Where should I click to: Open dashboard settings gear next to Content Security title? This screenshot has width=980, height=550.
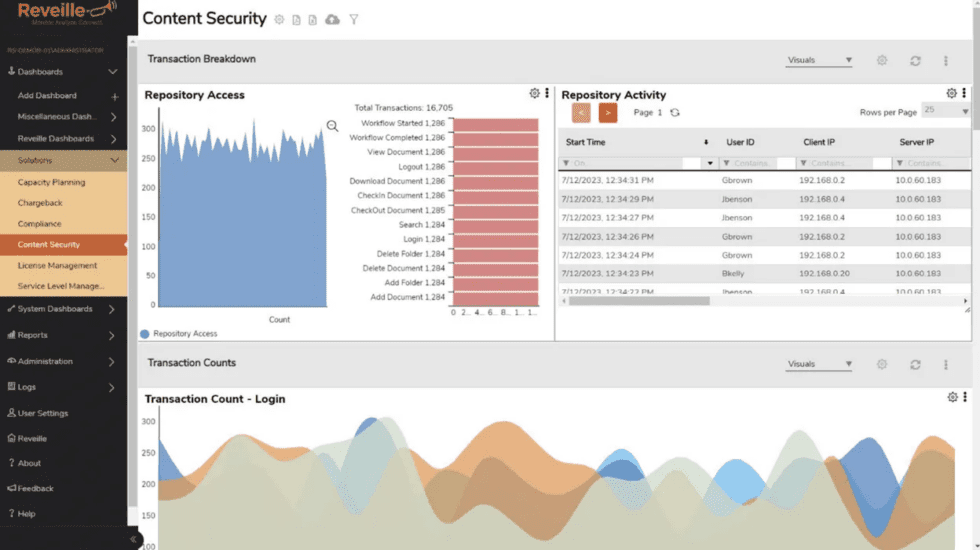280,20
